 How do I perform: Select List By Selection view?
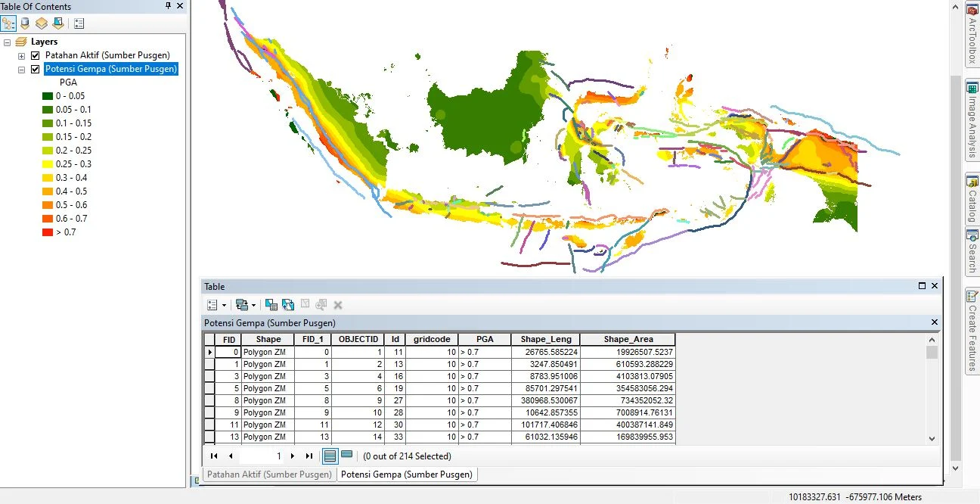tap(58, 24)
